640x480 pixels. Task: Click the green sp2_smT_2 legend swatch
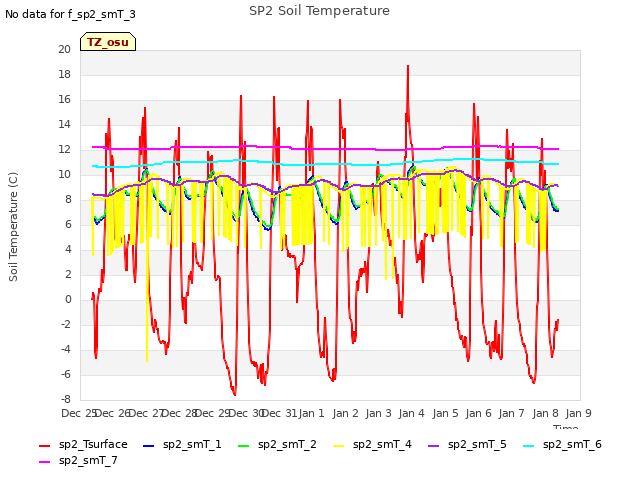[243, 446]
